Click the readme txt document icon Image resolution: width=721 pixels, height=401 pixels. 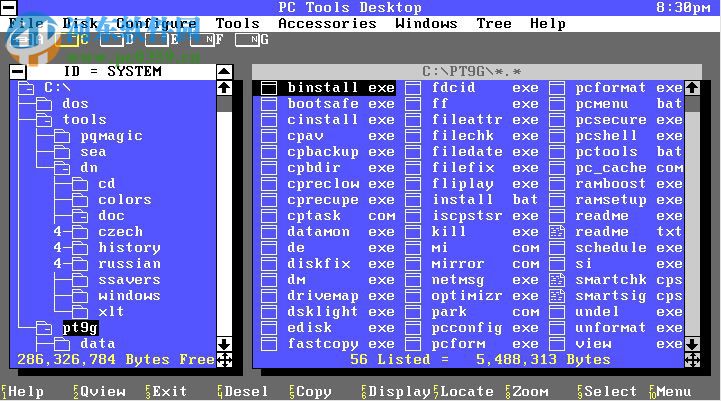pos(557,232)
